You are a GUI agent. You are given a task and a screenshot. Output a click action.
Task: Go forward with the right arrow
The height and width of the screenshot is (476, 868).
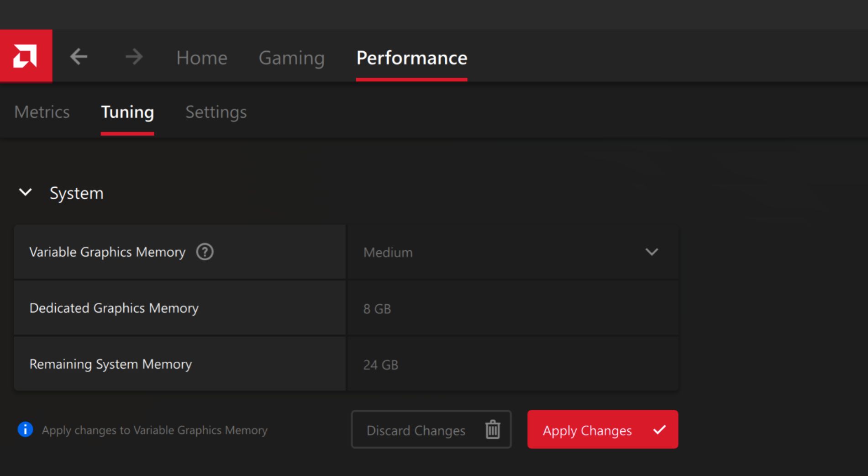pyautogui.click(x=134, y=57)
